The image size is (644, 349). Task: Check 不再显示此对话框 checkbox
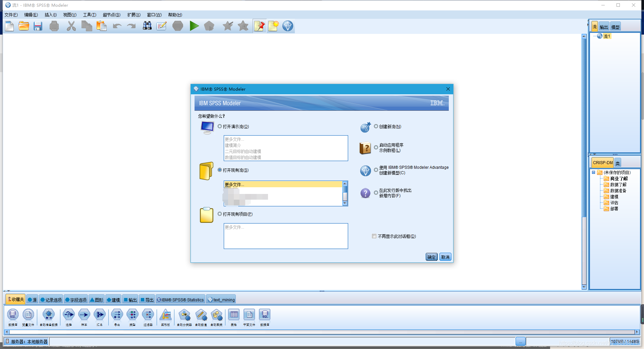pos(374,236)
